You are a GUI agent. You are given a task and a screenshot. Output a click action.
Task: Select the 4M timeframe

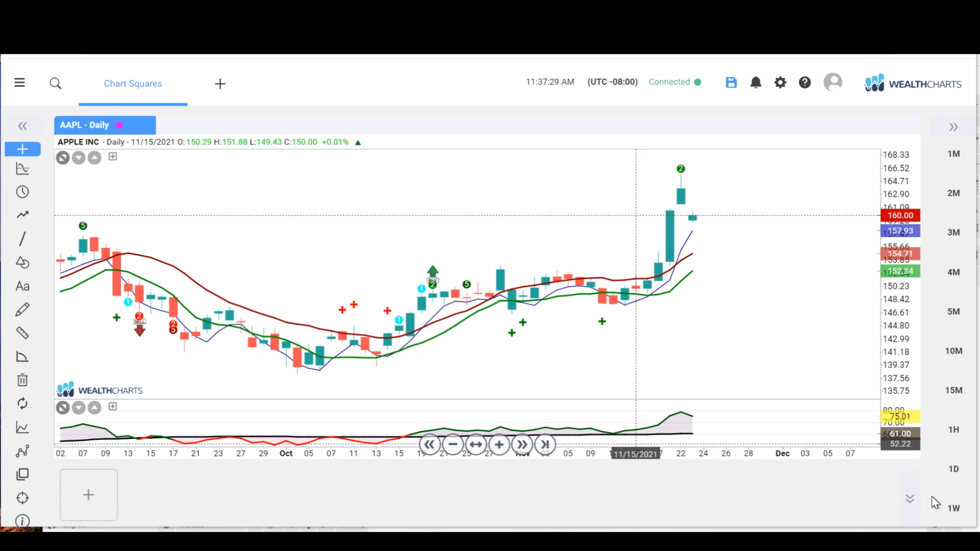(953, 272)
